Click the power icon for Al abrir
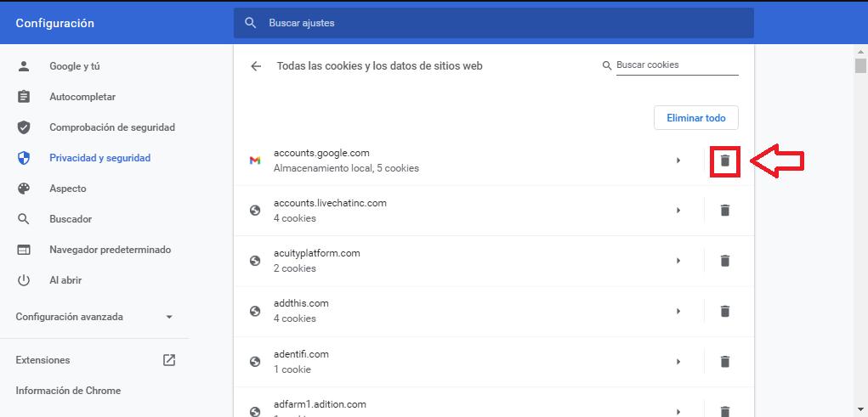This screenshot has height=417, width=868. 23,280
